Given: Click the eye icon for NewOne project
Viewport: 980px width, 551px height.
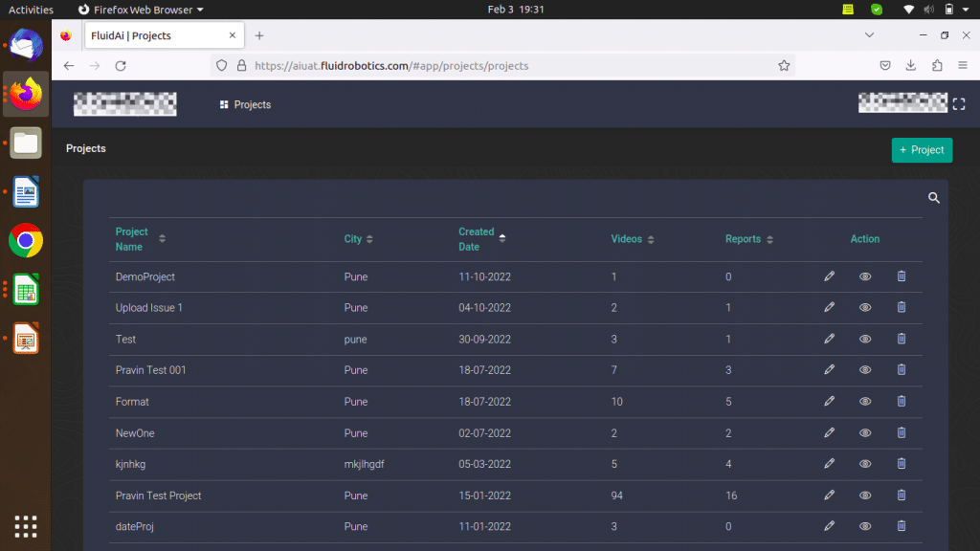Looking at the screenshot, I should (865, 433).
